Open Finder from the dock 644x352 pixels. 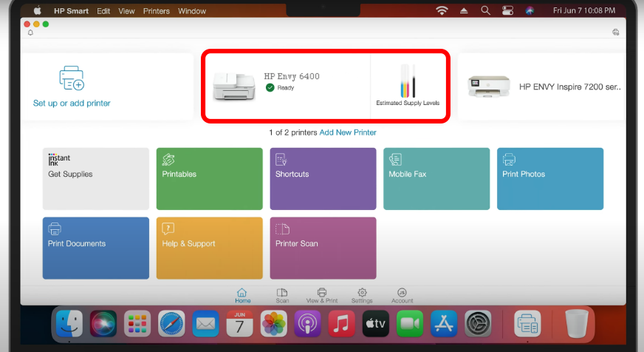69,323
